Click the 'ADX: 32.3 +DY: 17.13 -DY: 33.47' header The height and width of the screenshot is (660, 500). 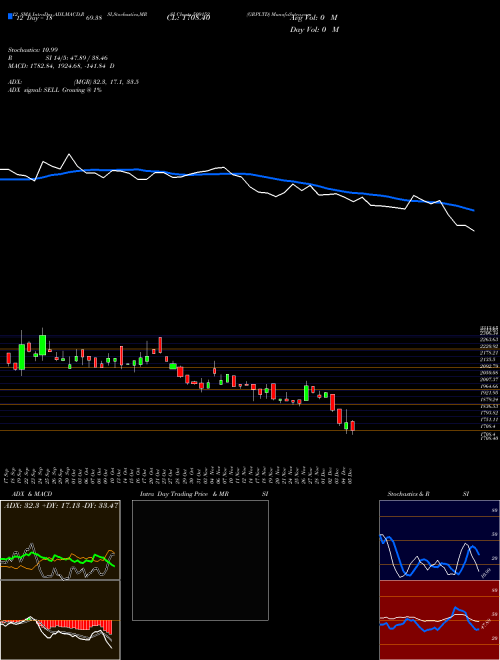[x=61, y=505]
